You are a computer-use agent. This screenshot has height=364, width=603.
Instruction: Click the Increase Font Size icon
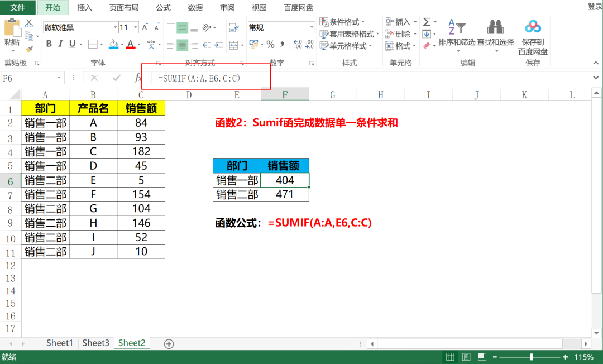click(x=145, y=27)
